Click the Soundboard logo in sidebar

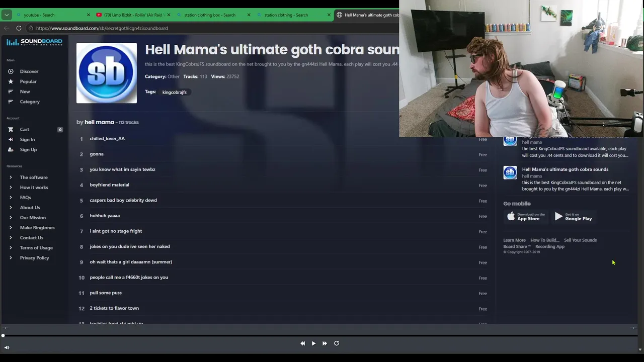(34, 42)
